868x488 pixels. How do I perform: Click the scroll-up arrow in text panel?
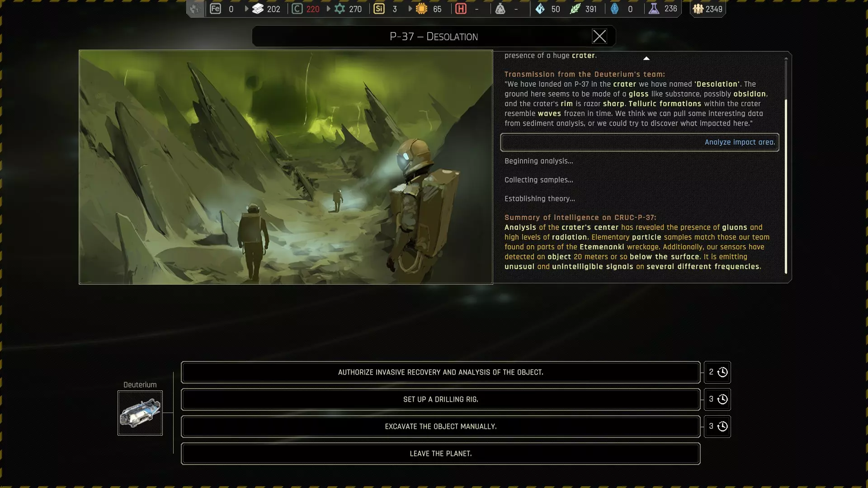(646, 58)
